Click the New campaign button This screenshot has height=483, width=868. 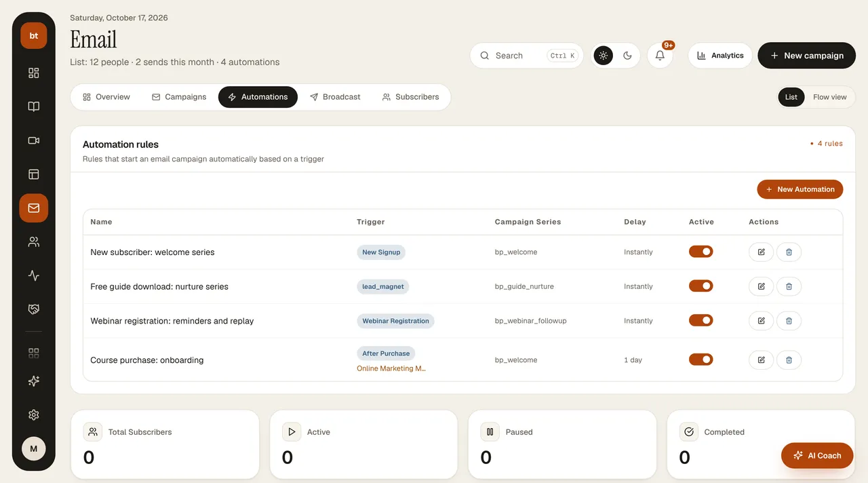(807, 56)
